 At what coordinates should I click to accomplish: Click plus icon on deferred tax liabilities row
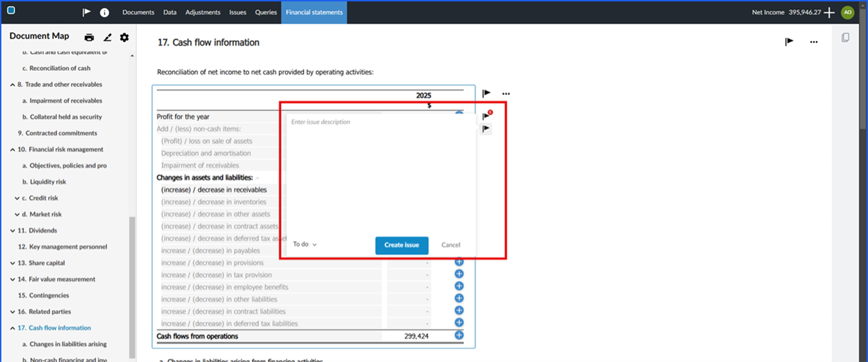click(x=459, y=323)
